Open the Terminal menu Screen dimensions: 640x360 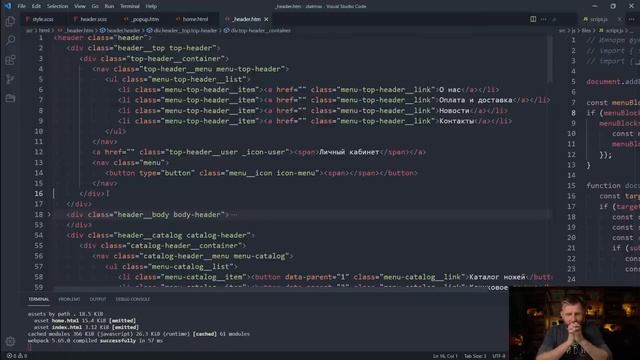[x=130, y=6]
